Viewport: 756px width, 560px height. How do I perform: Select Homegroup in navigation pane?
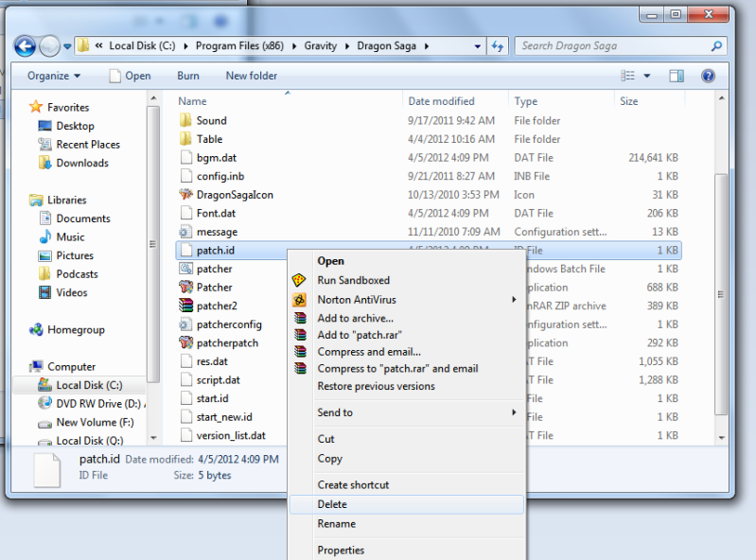click(x=67, y=329)
